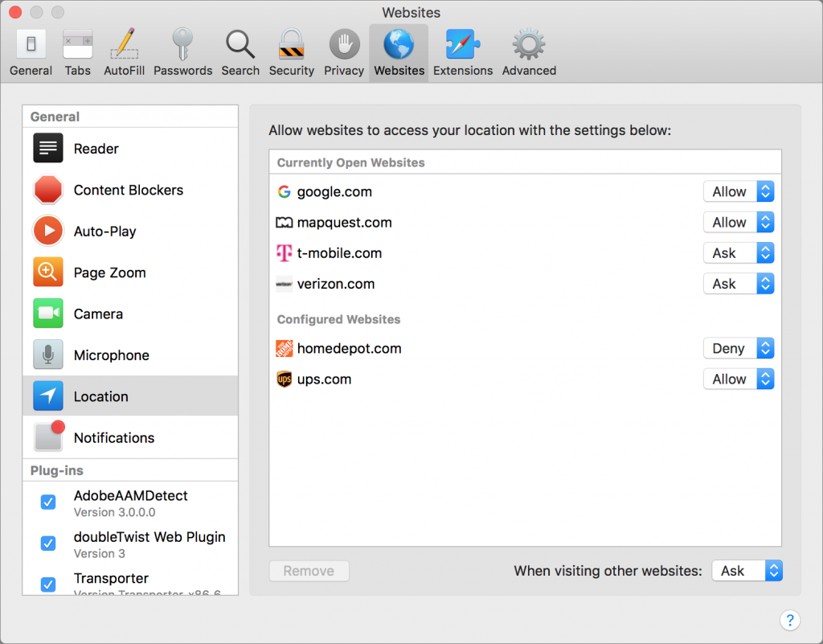The height and width of the screenshot is (644, 823).
Task: Click the 'Version 3.0.0.0' text
Action: [114, 512]
